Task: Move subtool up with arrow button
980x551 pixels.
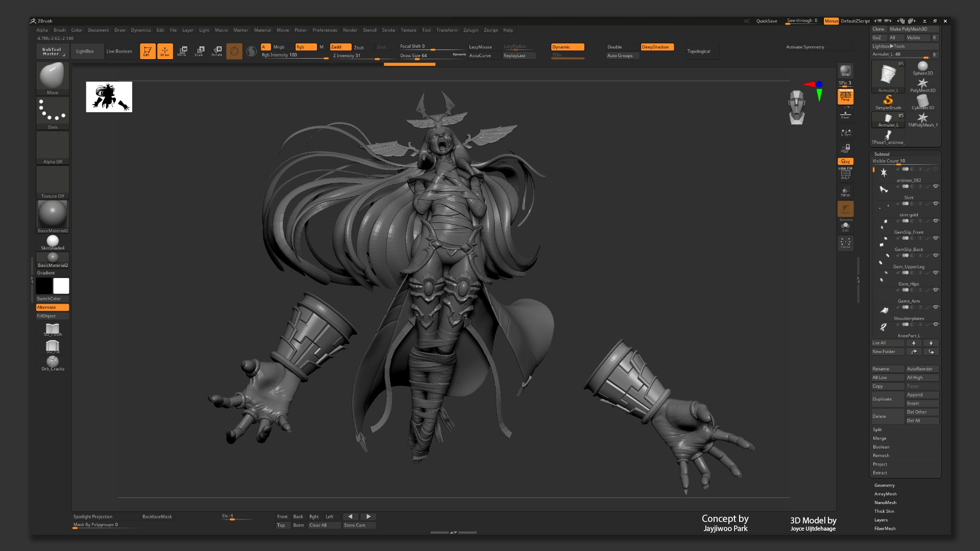Action: (x=914, y=343)
